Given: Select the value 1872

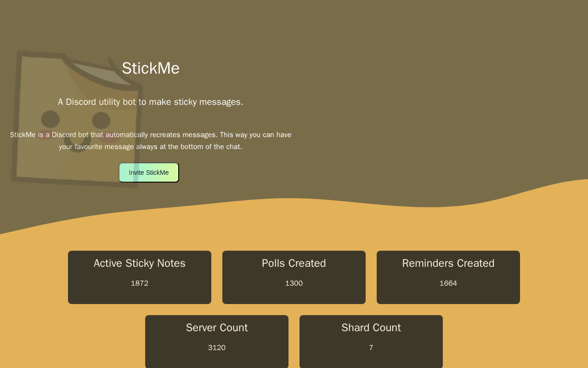Looking at the screenshot, I should click(140, 283).
